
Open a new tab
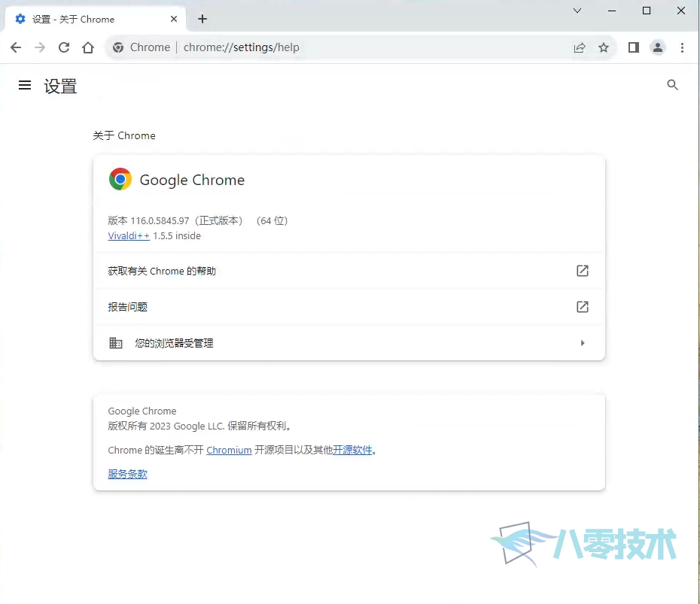click(x=202, y=19)
